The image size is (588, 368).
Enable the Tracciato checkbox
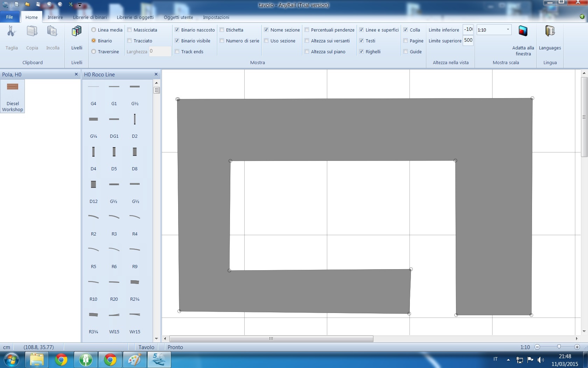click(x=129, y=41)
